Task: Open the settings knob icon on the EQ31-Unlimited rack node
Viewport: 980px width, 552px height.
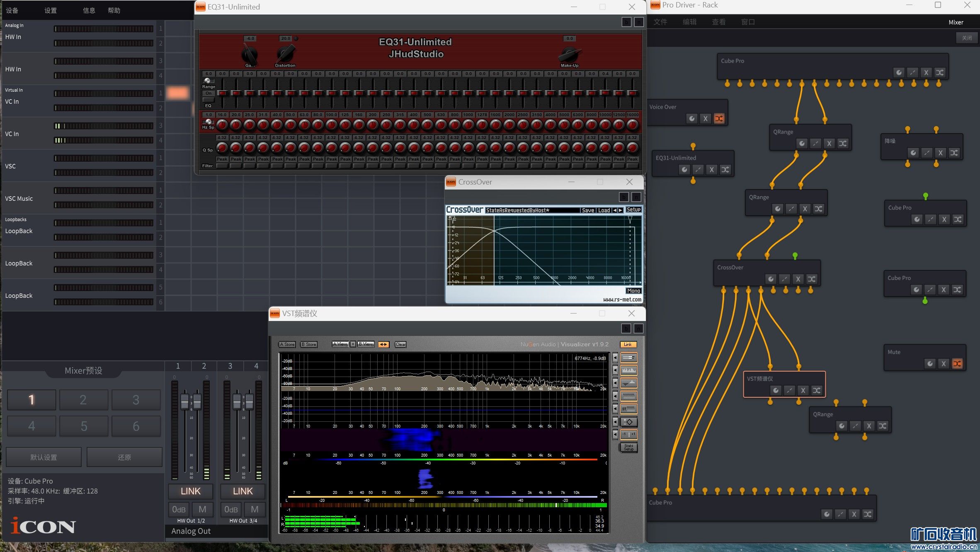Action: click(x=684, y=170)
